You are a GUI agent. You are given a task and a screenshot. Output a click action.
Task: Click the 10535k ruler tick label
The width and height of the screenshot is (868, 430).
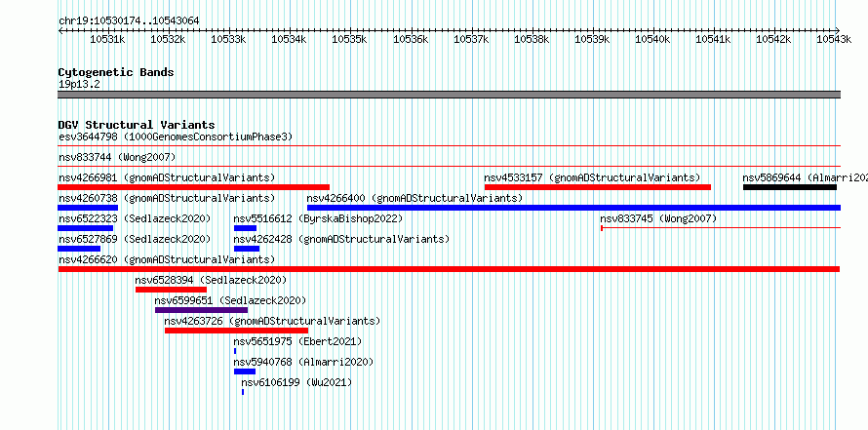coord(349,39)
